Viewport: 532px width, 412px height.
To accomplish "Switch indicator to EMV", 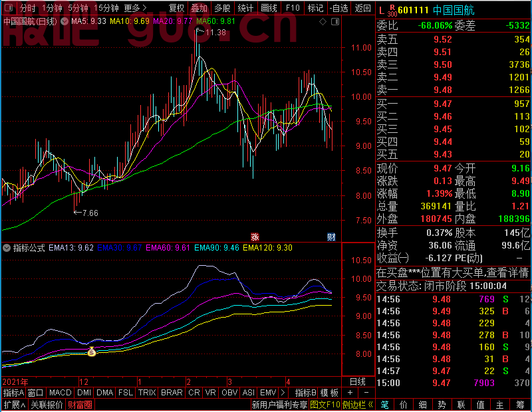I will [268, 393].
